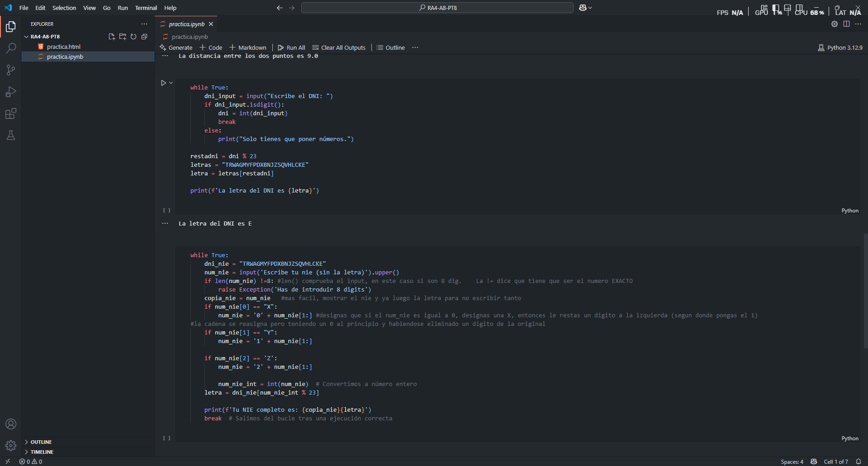868x466 pixels.
Task: Open the Run and Debug view
Action: tap(11, 92)
